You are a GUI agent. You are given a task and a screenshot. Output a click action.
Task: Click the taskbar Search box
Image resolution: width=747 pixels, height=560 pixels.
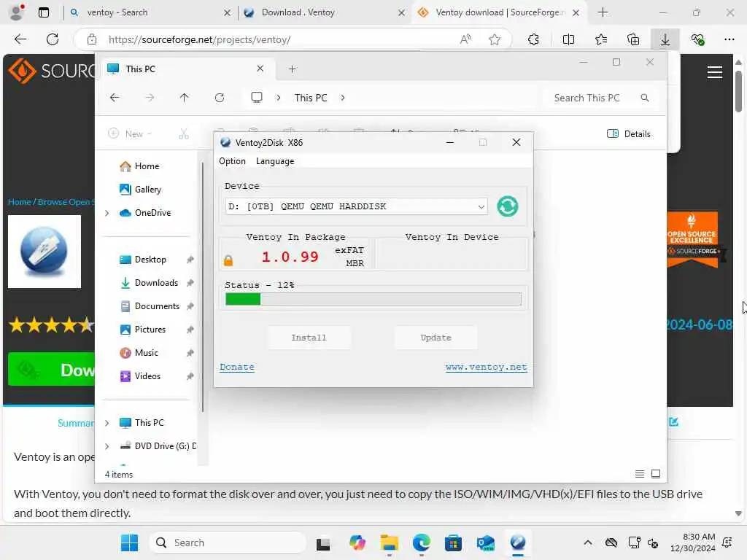click(228, 542)
